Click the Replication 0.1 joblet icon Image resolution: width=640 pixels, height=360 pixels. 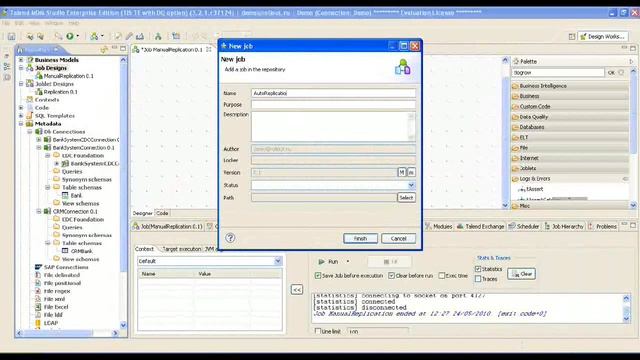[39, 92]
